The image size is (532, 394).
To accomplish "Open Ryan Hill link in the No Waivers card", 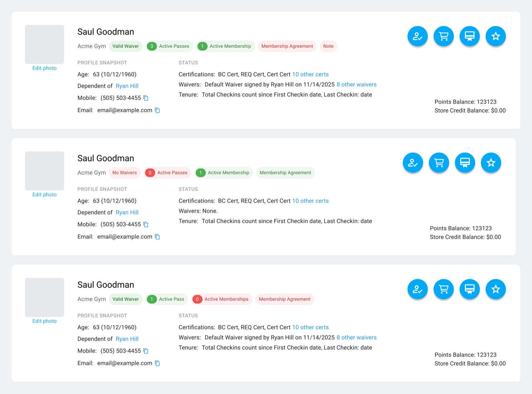I will pyautogui.click(x=127, y=212).
